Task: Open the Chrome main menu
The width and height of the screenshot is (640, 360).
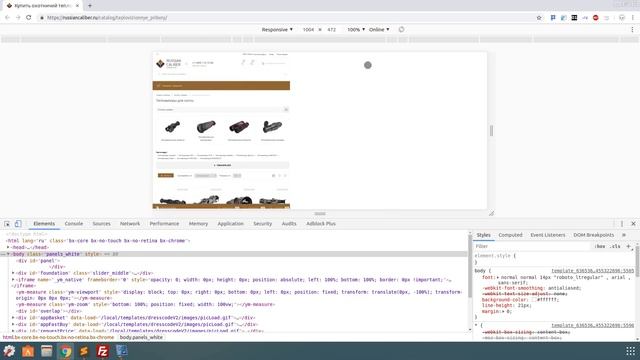Action: [x=633, y=18]
